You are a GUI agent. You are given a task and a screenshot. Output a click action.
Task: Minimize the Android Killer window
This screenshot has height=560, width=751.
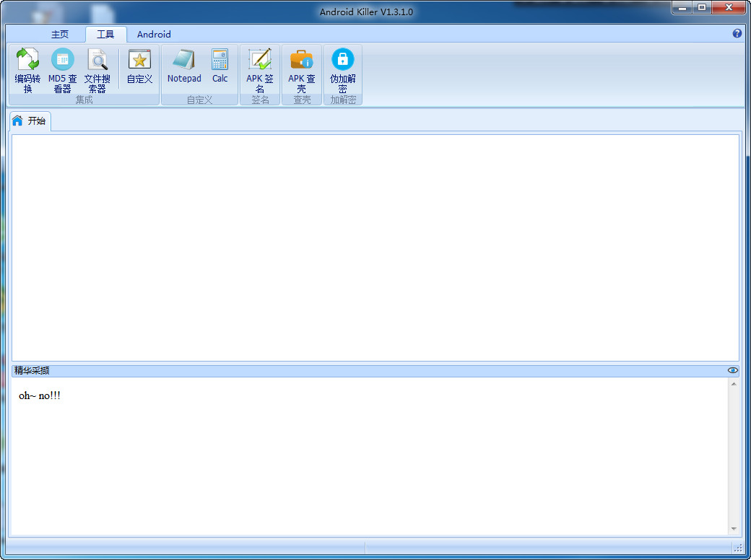coord(682,8)
